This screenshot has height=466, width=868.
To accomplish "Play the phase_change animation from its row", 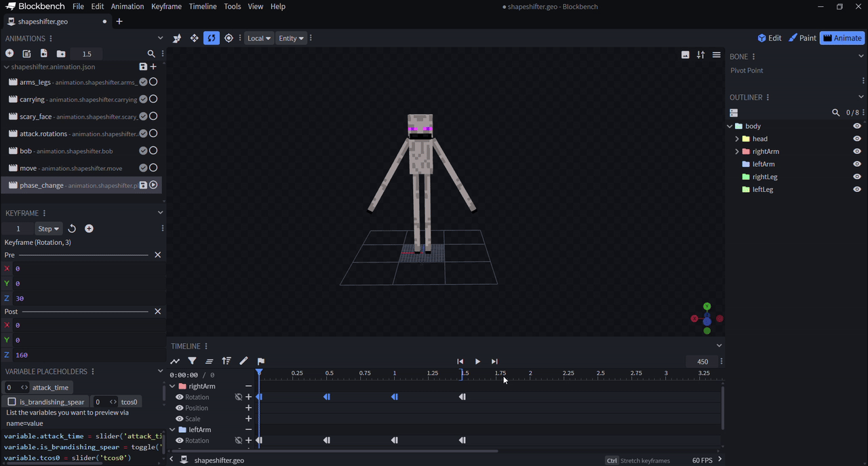I will [x=153, y=185].
